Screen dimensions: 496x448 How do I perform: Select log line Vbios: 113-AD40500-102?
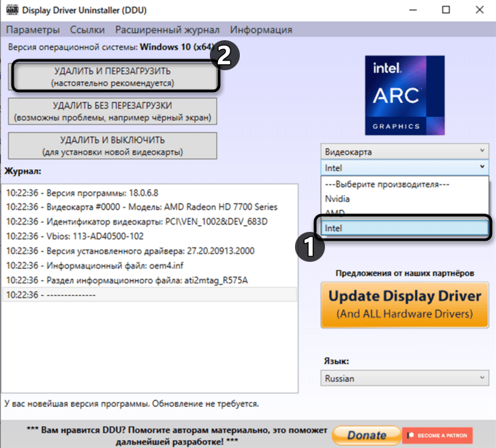coord(150,236)
